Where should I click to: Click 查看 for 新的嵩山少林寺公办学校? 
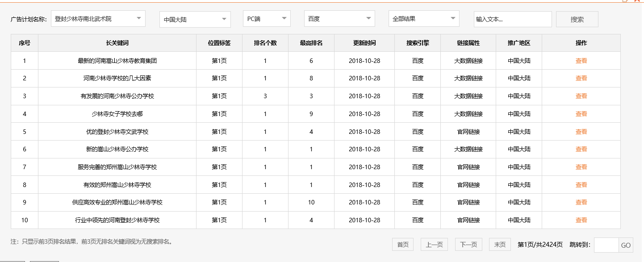click(x=581, y=149)
